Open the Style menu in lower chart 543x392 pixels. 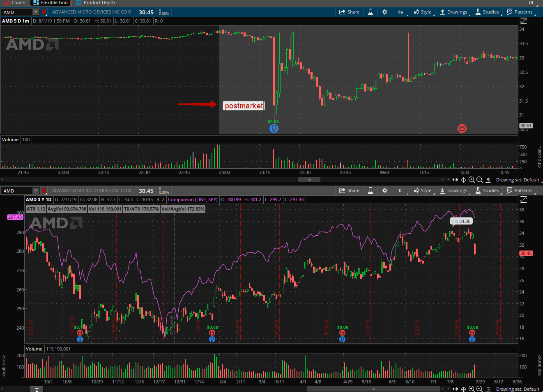423,190
